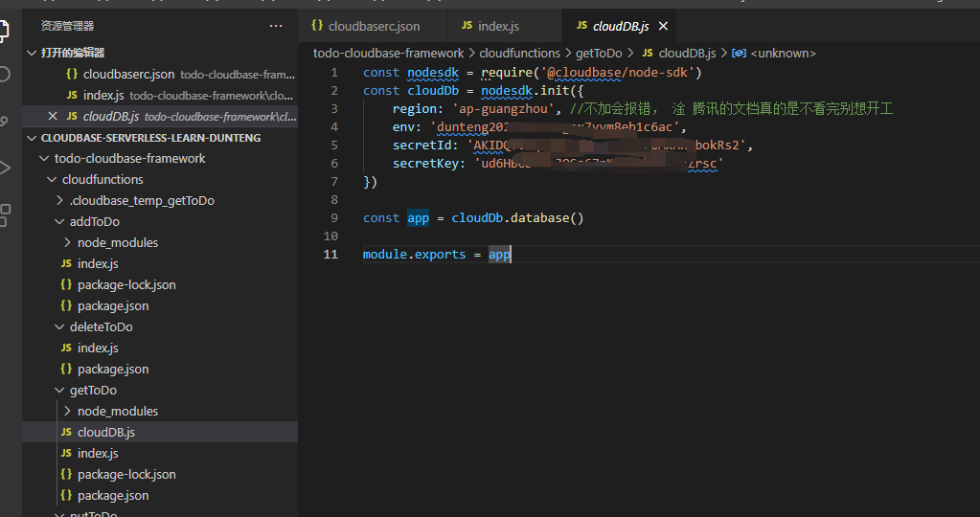Screen dimensions: 980x517
Task: Close the cloudDB.js editor tab
Action: pyautogui.click(x=663, y=26)
